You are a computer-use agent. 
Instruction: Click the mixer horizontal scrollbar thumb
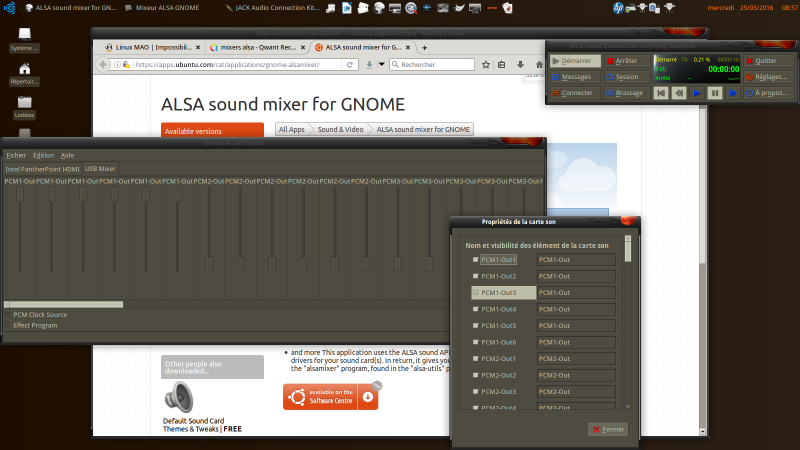(66, 305)
